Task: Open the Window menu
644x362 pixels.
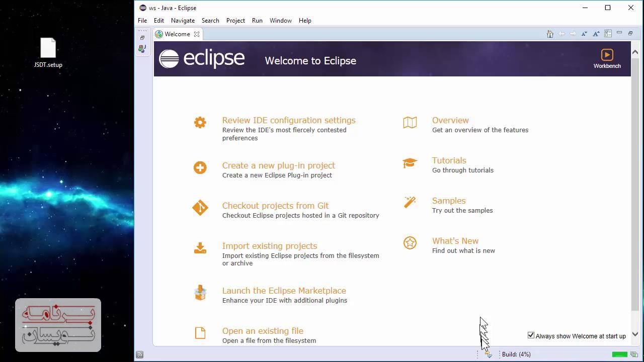Action: [x=281, y=21]
